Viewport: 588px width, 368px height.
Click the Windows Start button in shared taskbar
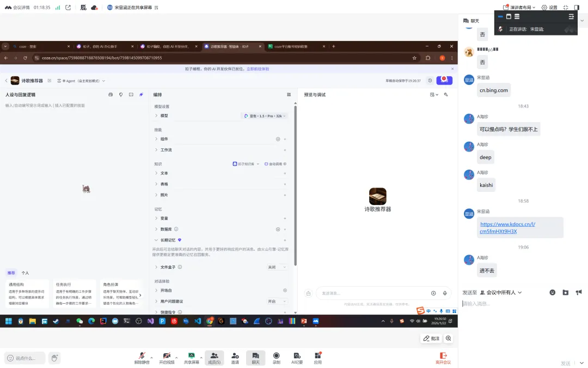point(8,321)
